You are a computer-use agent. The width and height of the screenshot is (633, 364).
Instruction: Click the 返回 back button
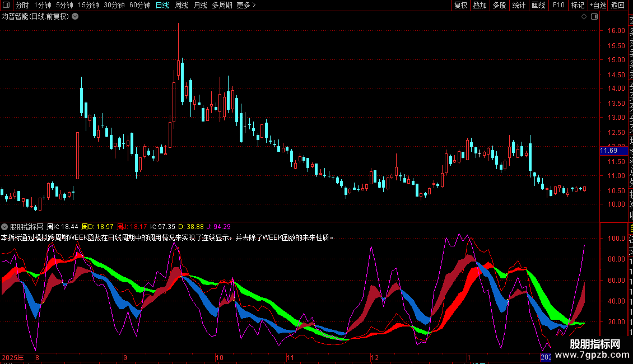click(x=618, y=5)
